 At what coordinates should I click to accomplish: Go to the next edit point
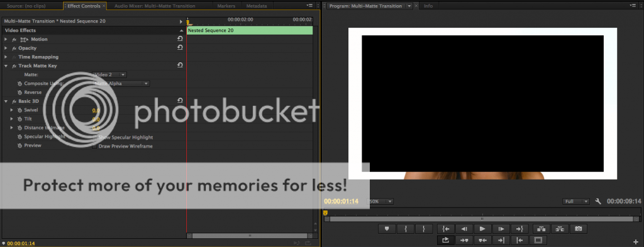point(501,240)
